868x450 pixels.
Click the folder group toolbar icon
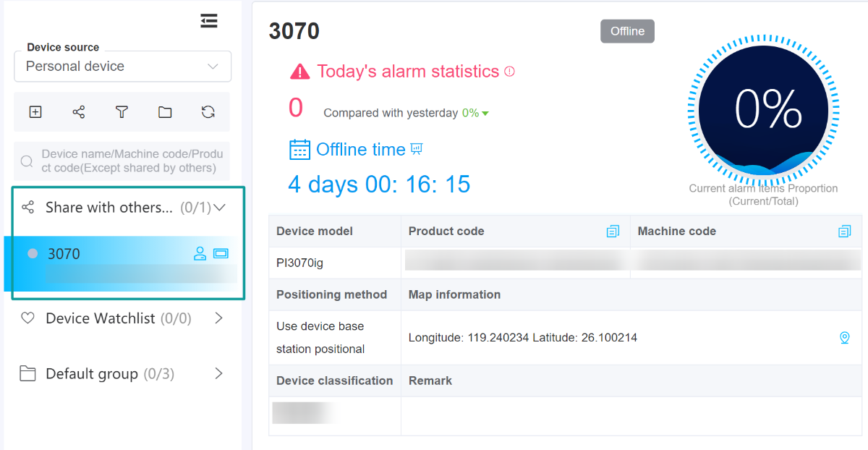(x=165, y=112)
